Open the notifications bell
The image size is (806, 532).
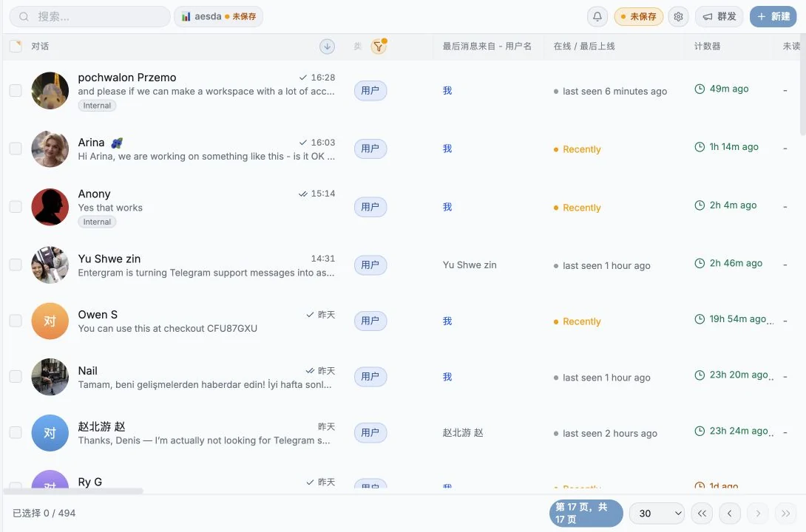click(597, 16)
